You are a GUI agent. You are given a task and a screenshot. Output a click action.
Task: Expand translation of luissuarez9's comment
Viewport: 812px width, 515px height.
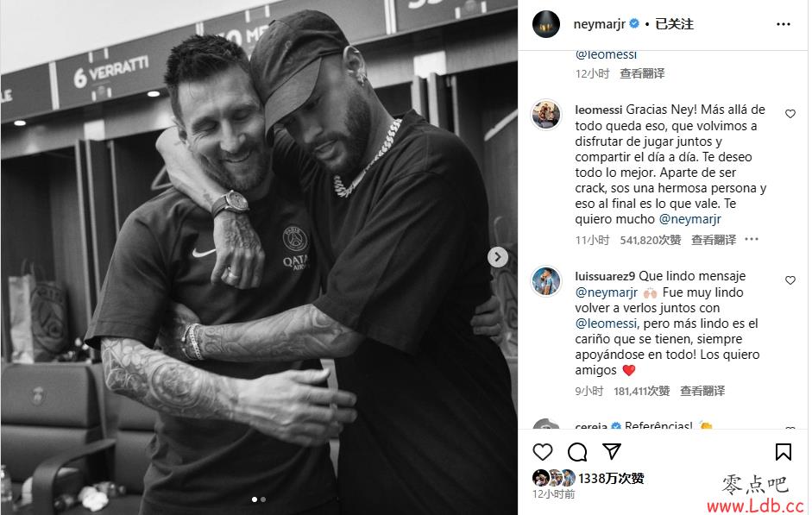point(702,391)
